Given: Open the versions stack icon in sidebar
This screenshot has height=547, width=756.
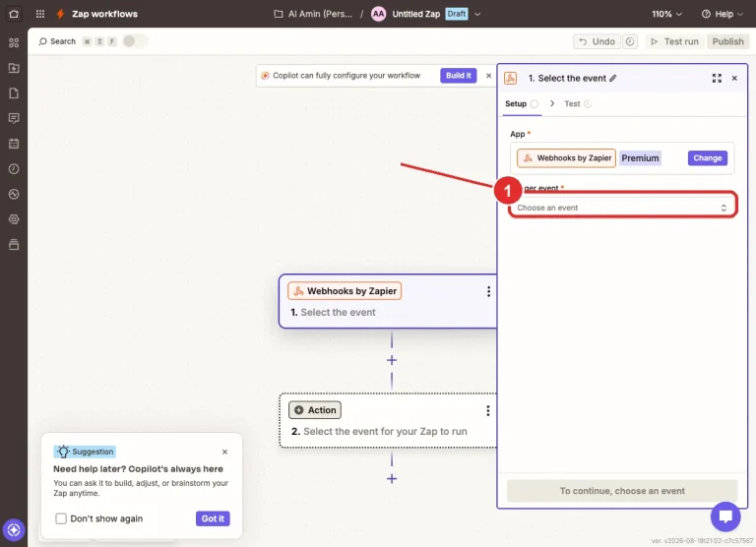Looking at the screenshot, I should pyautogui.click(x=14, y=244).
